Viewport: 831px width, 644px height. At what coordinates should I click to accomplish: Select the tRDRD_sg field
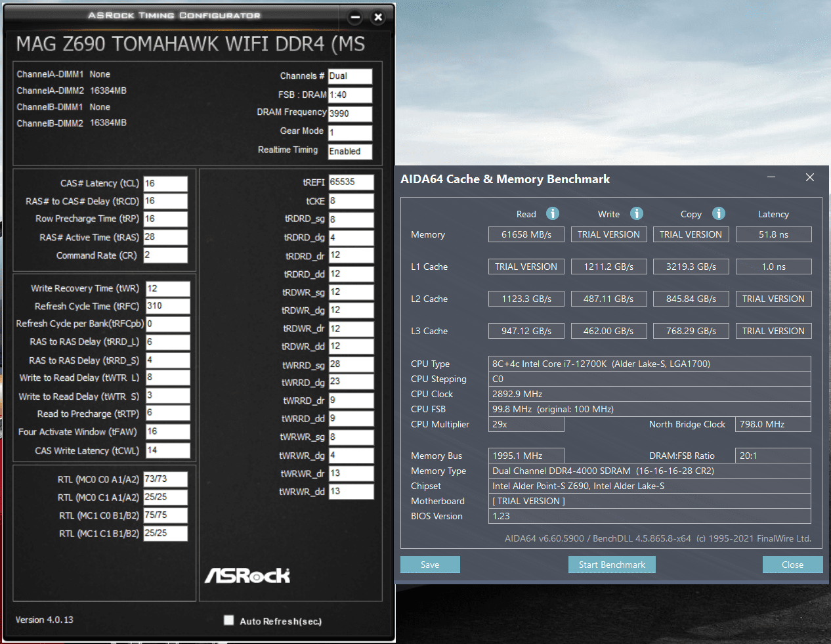[351, 219]
